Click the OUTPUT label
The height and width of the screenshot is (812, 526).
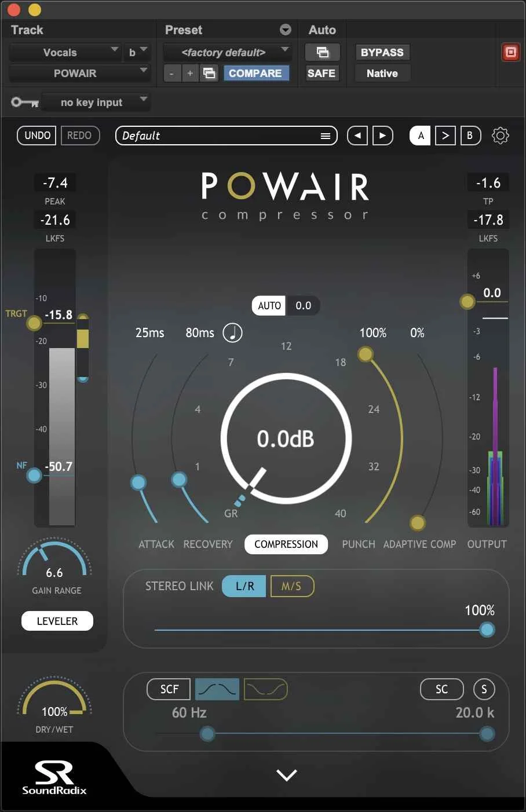487,544
